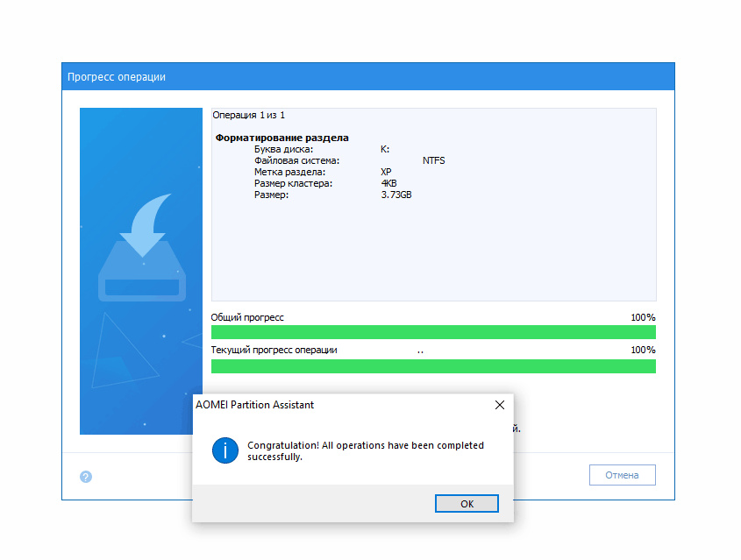The width and height of the screenshot is (741, 560).
Task: Click the Операция 1 из 1 text
Action: point(248,115)
